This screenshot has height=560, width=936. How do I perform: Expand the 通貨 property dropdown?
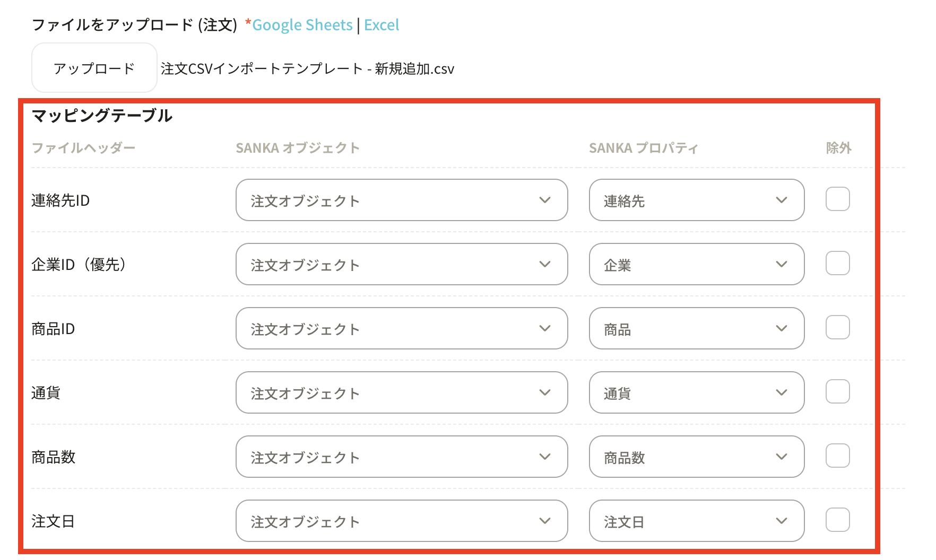(696, 392)
